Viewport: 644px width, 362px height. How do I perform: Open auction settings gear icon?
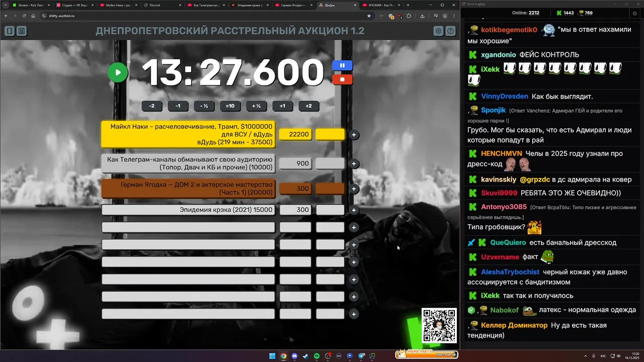pyautogui.click(x=439, y=31)
